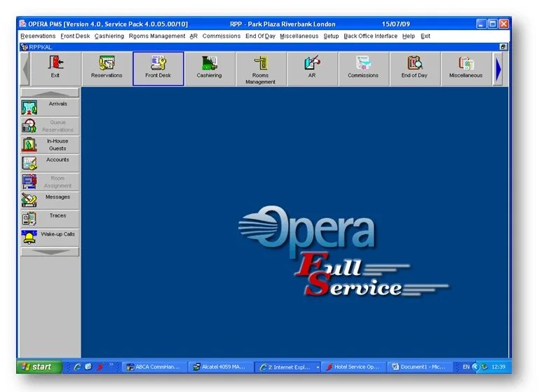Click the 12:39 clock in tray

pyautogui.click(x=498, y=367)
